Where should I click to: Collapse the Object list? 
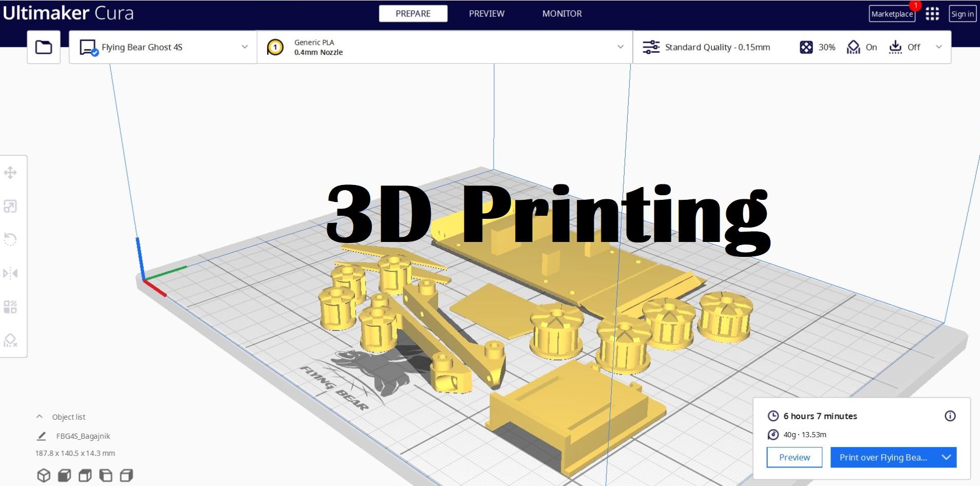click(40, 417)
